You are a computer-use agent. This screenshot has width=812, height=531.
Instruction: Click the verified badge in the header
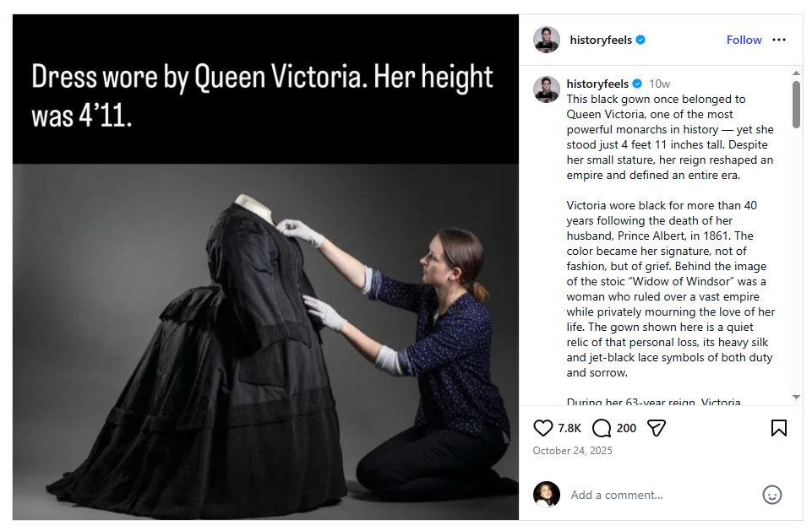point(640,40)
